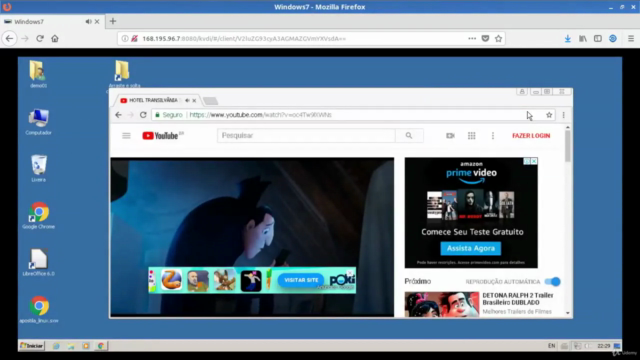The height and width of the screenshot is (360, 640).
Task: Go back in the Chrome window
Action: pyautogui.click(x=118, y=115)
